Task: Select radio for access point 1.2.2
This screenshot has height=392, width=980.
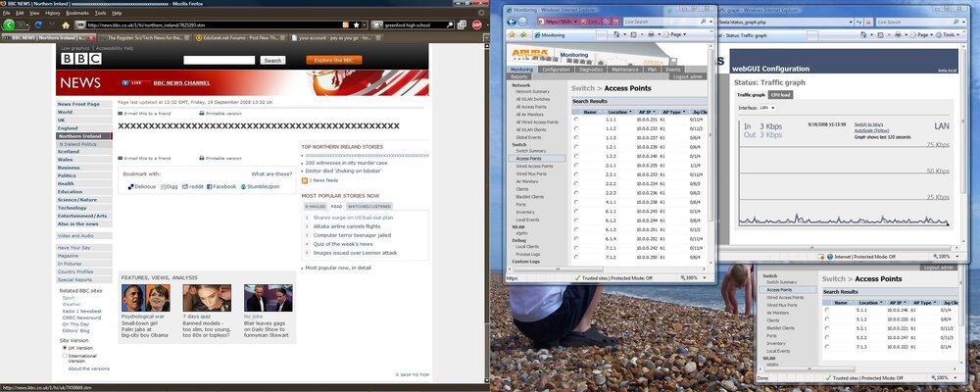Action: (x=575, y=156)
